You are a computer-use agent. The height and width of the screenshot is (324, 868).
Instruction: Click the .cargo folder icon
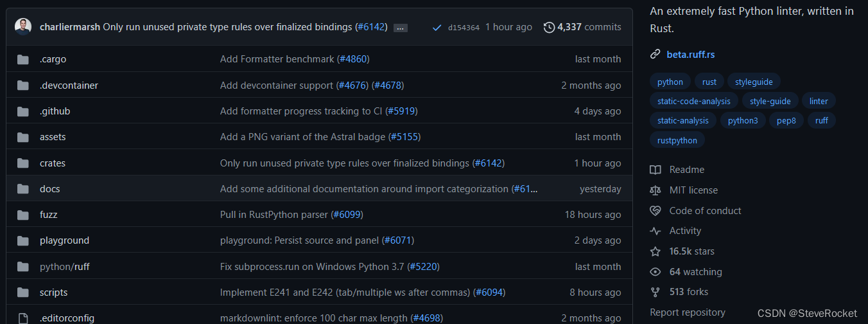(23, 59)
